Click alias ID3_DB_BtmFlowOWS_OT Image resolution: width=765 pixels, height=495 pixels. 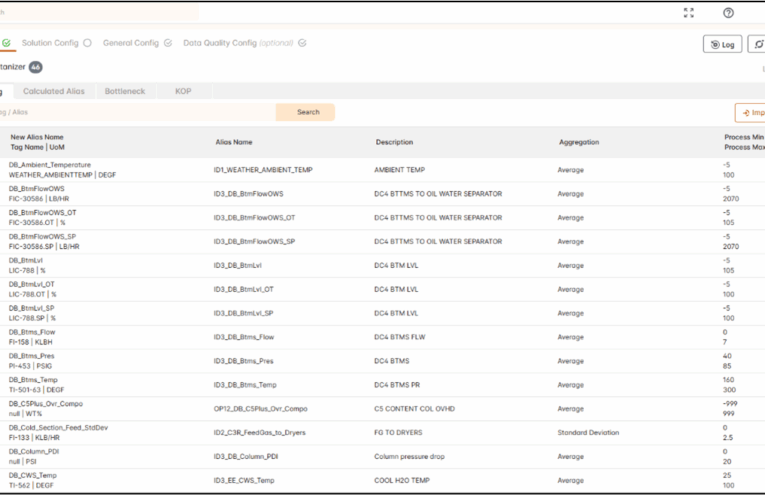254,218
